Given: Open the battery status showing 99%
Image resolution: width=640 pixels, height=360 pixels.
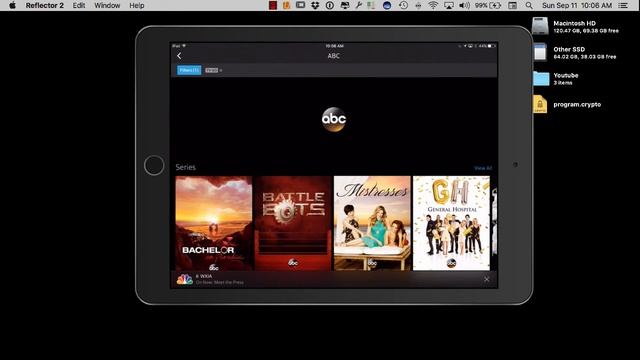Looking at the screenshot, I should coord(488,5).
